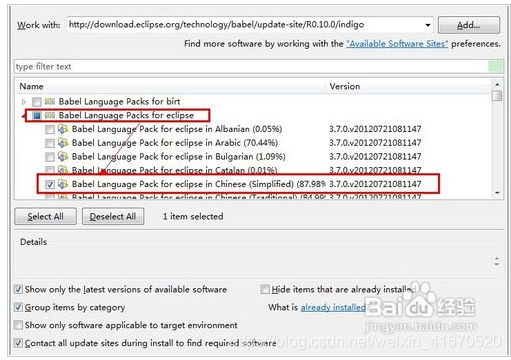Check the Arabic language pack checkbox
The image size is (511, 360).
point(50,143)
